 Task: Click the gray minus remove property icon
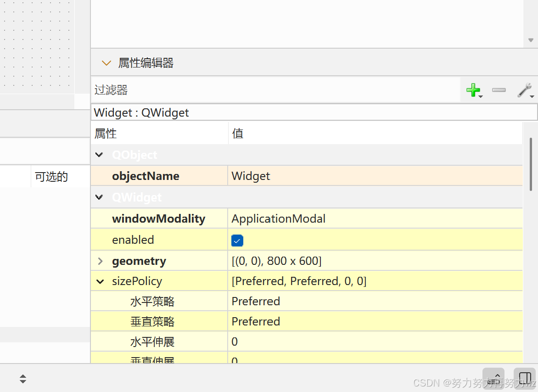tap(499, 90)
